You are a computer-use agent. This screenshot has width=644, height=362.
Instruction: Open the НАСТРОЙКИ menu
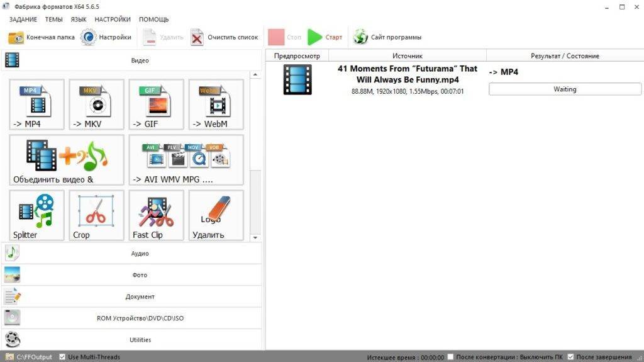coord(113,20)
